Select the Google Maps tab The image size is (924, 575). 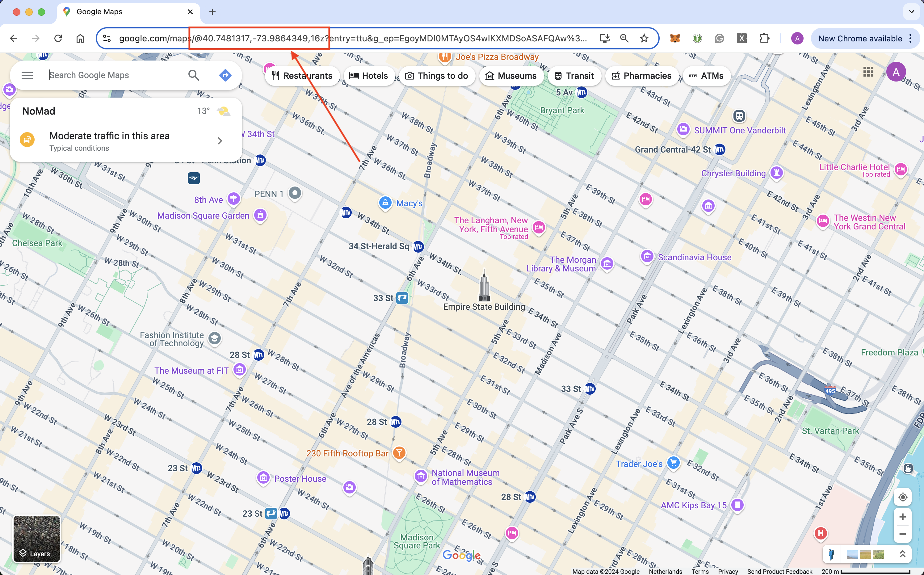click(128, 12)
